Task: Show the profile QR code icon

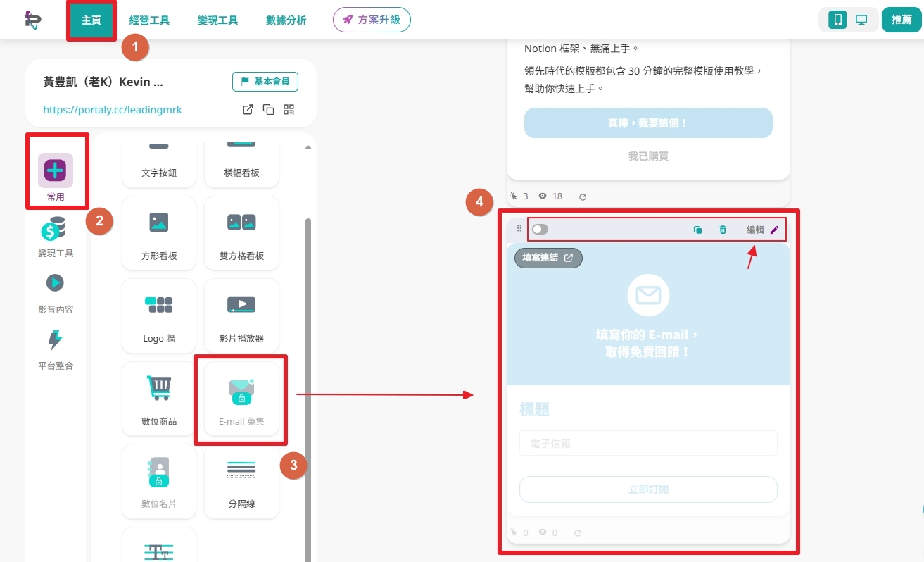Action: coord(289,109)
